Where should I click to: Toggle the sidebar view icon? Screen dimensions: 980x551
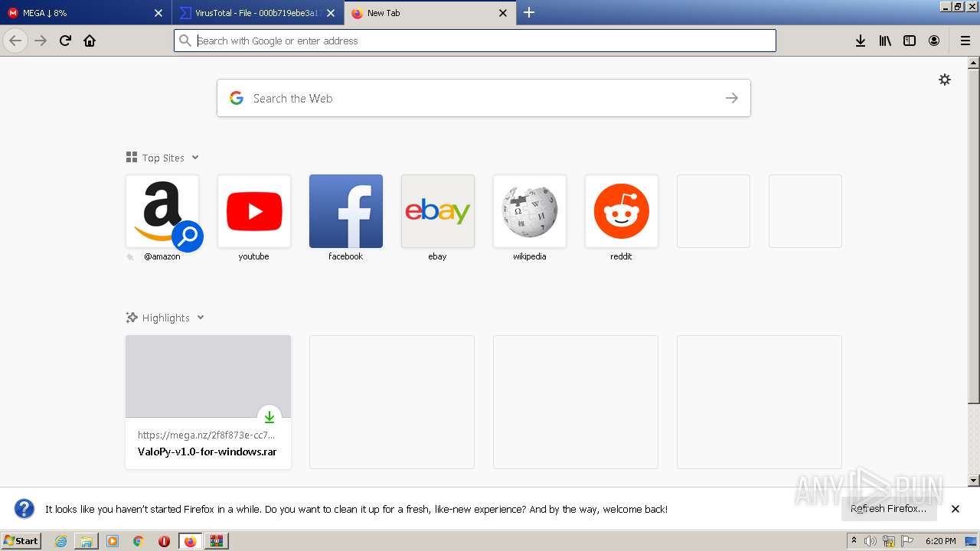click(910, 41)
